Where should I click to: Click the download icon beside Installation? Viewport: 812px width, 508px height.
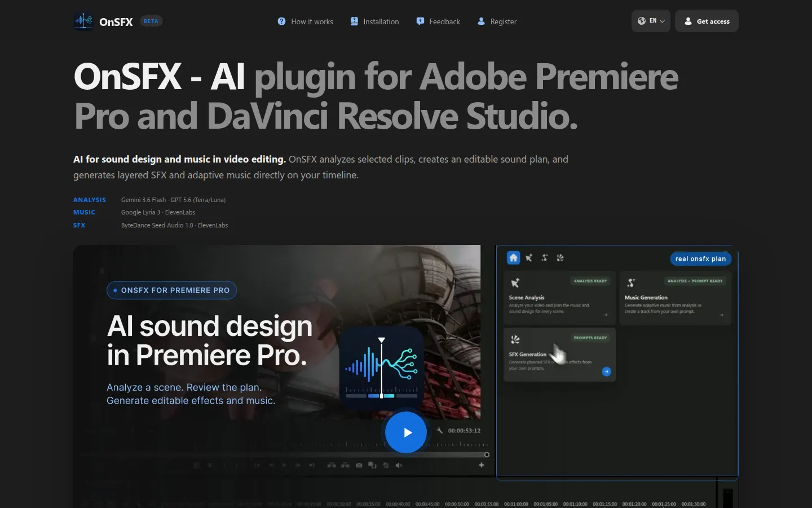[x=354, y=21]
